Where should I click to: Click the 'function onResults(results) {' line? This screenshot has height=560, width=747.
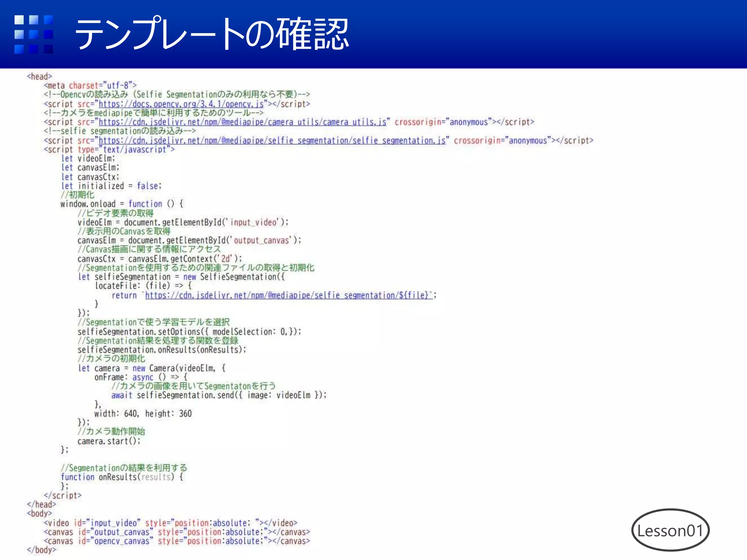pyautogui.click(x=122, y=477)
